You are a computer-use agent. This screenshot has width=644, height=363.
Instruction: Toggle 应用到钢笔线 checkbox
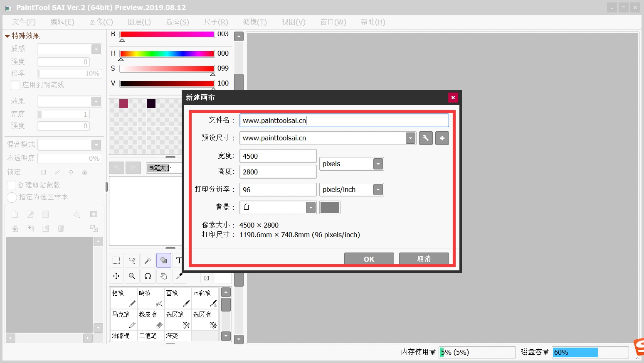15,85
